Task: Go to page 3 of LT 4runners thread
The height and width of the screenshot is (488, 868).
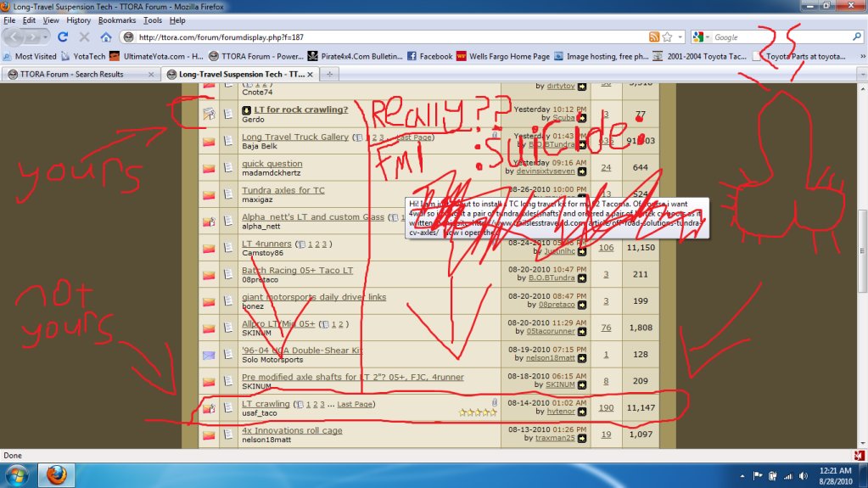Action: click(324, 244)
